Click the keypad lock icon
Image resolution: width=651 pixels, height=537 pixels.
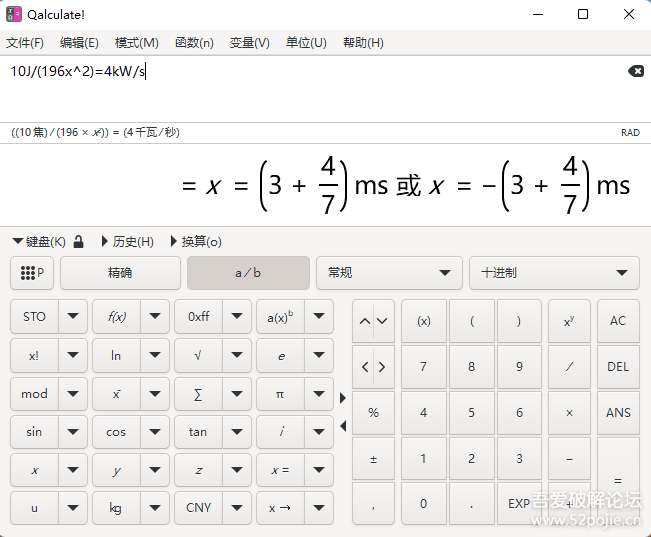pyautogui.click(x=79, y=242)
